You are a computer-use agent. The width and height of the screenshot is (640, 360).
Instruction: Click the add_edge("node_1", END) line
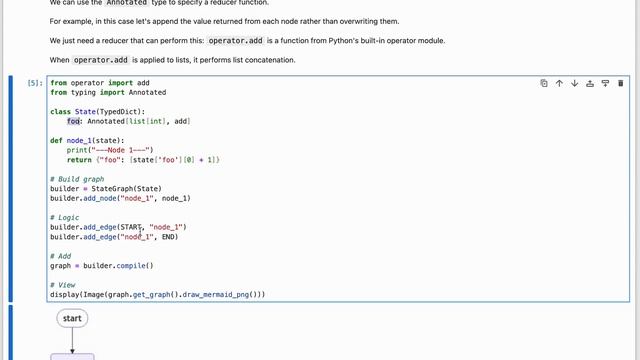click(x=114, y=237)
